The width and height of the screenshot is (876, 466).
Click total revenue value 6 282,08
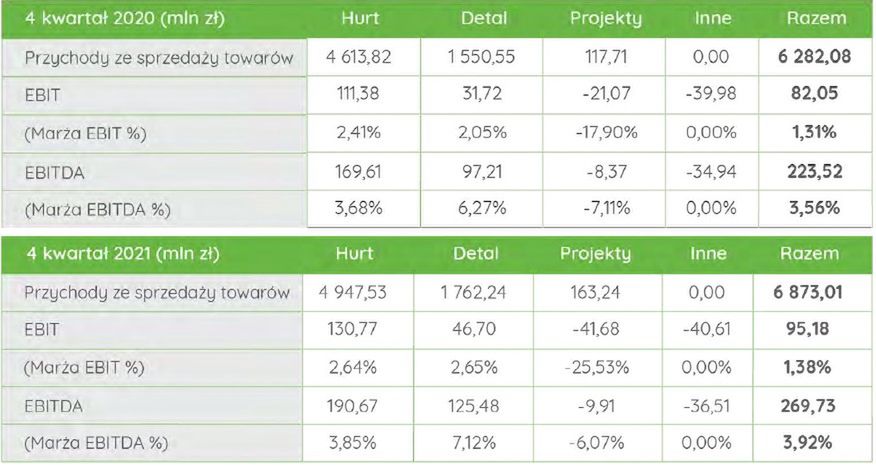point(814,57)
